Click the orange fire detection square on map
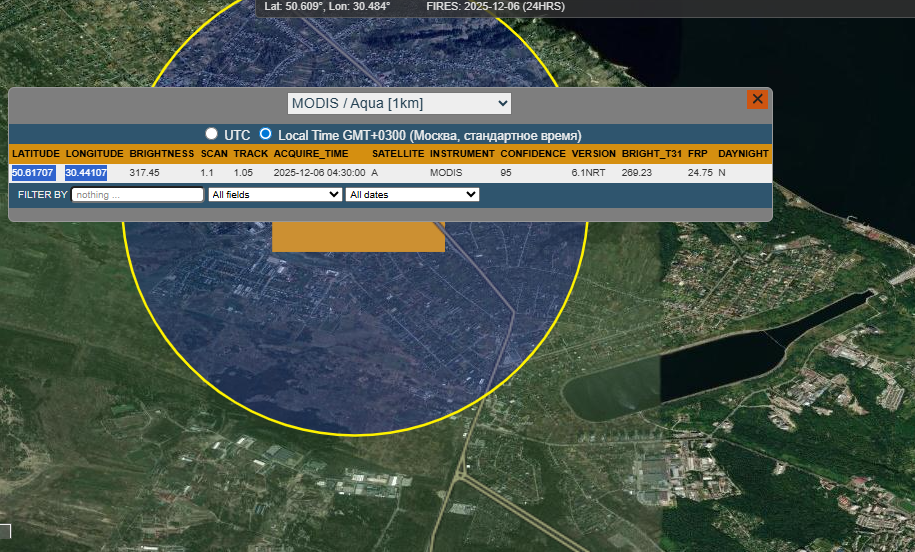The width and height of the screenshot is (915, 552). (358, 237)
